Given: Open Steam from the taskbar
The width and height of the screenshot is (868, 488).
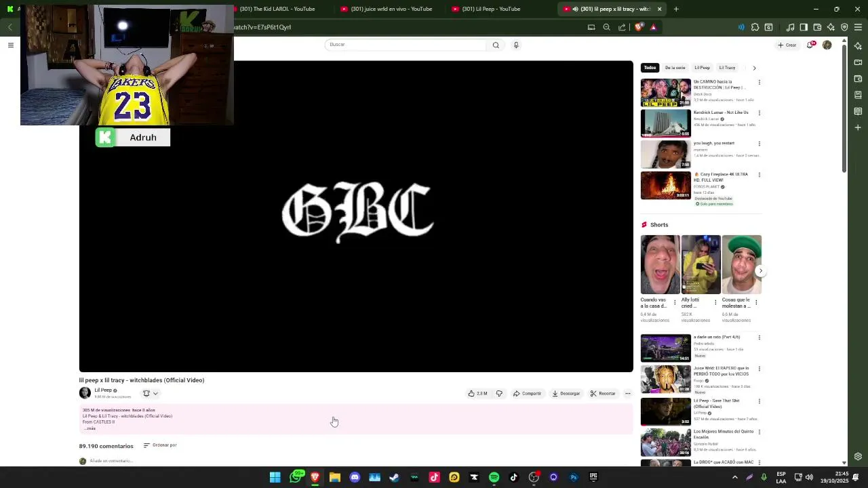Looking at the screenshot, I should tap(394, 477).
